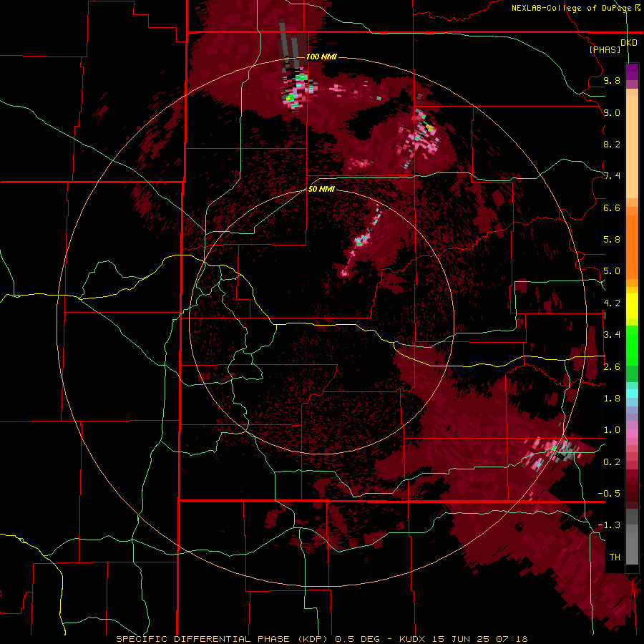Click the 9.0 value on color scale
This screenshot has width=644, height=644.
point(612,112)
